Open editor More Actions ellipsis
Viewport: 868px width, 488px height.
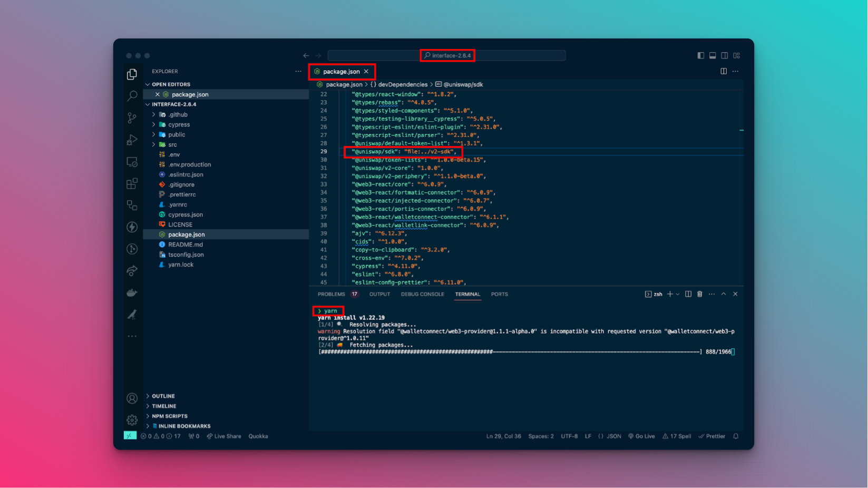736,71
